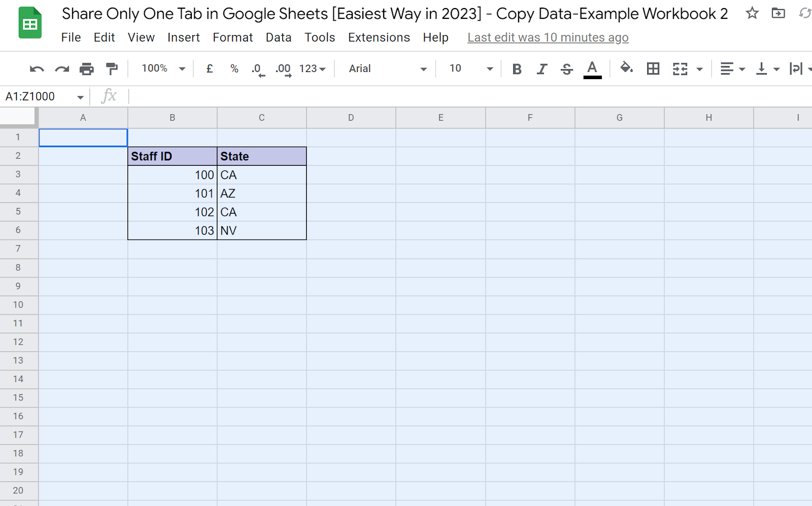Open the 'Last edit was 10 minutes ago' link
Image resolution: width=812 pixels, height=506 pixels.
(548, 38)
